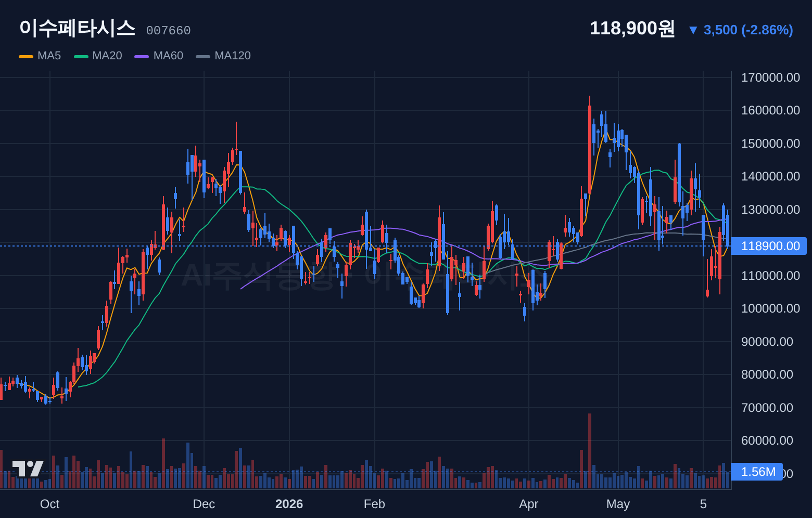
Task: Click the orange MA5 legend line swatch
Action: point(26,56)
